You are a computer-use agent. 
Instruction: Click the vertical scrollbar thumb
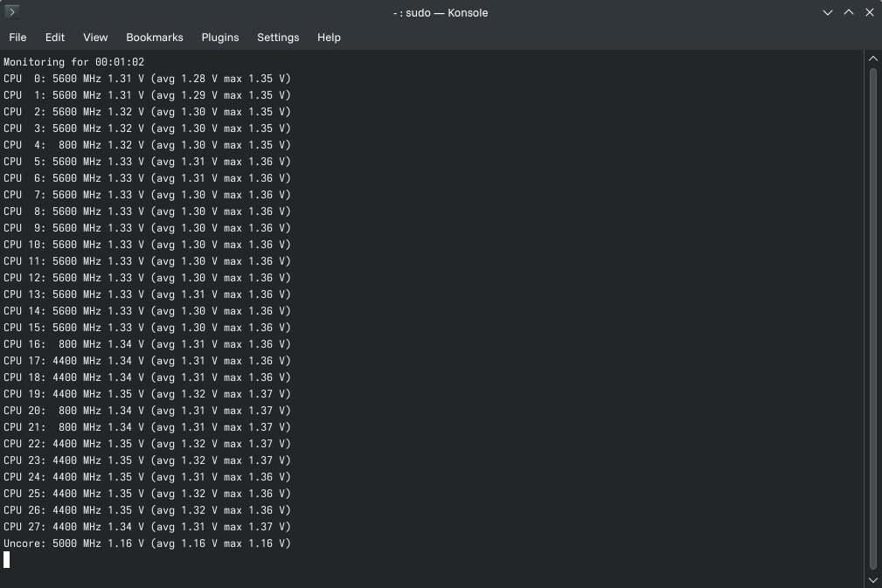(873, 319)
